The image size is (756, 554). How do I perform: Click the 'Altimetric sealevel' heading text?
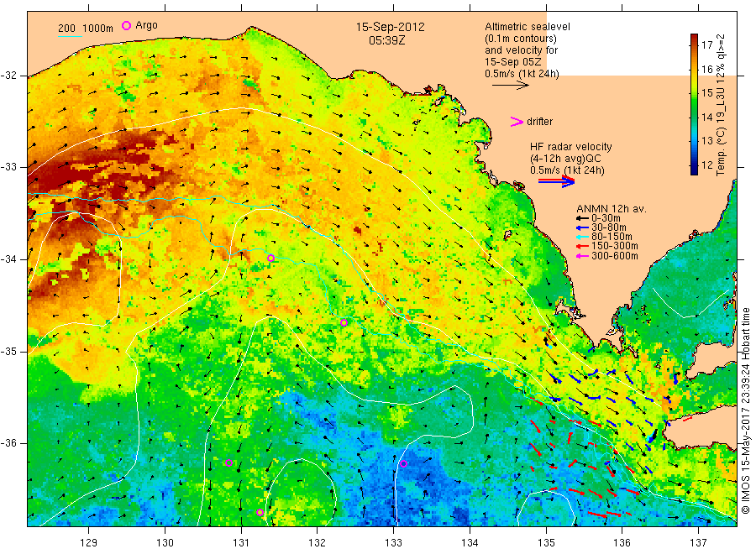point(528,27)
